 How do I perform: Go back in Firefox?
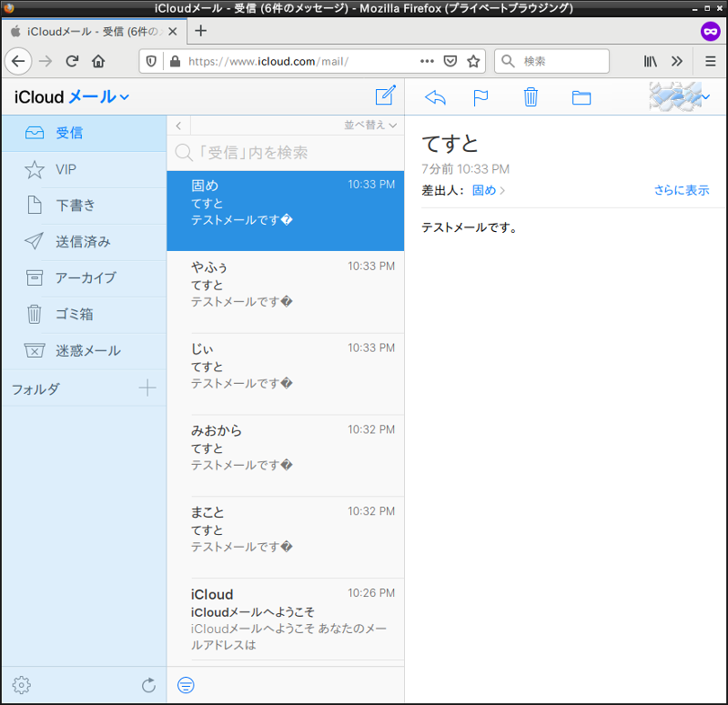(18, 61)
